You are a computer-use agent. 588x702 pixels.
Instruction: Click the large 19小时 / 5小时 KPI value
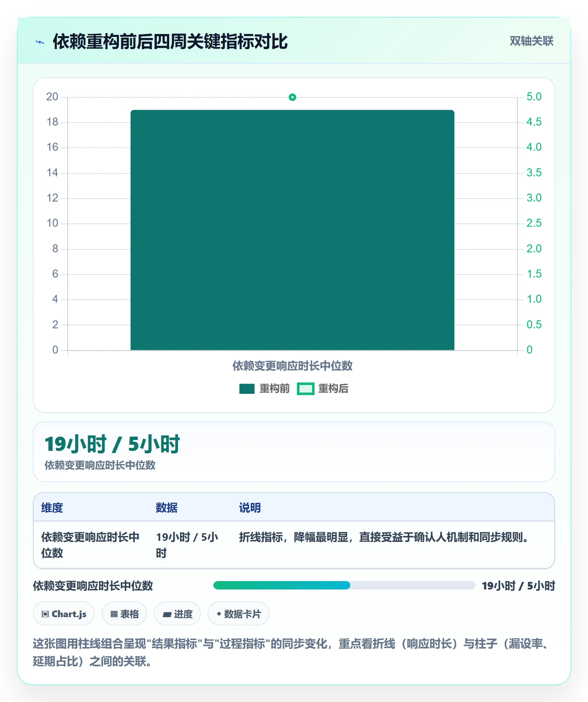(112, 444)
